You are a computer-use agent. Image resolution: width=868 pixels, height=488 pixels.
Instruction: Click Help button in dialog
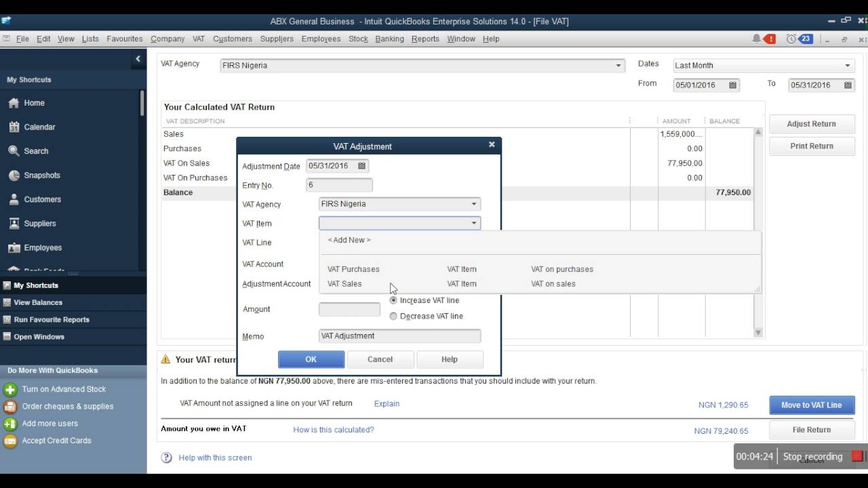click(x=450, y=360)
